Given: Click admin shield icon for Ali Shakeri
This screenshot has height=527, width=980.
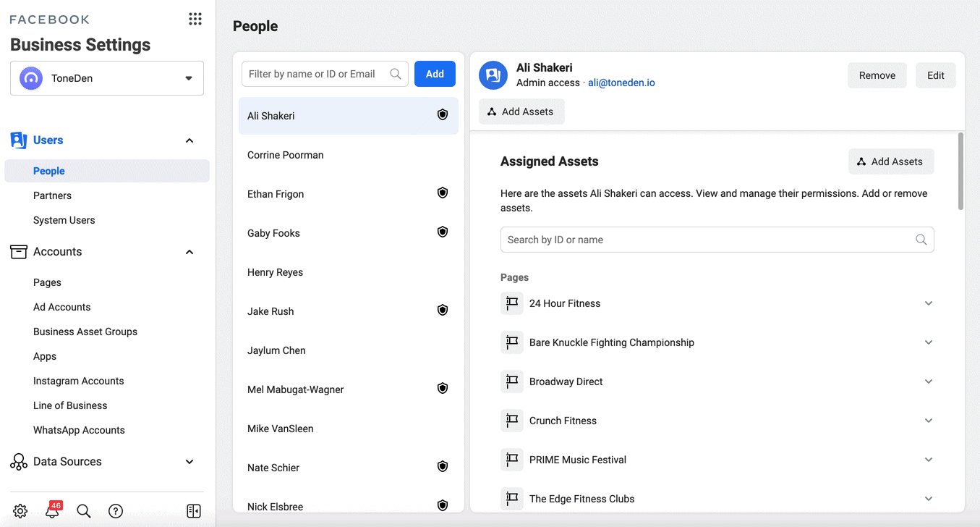Looking at the screenshot, I should (x=443, y=115).
